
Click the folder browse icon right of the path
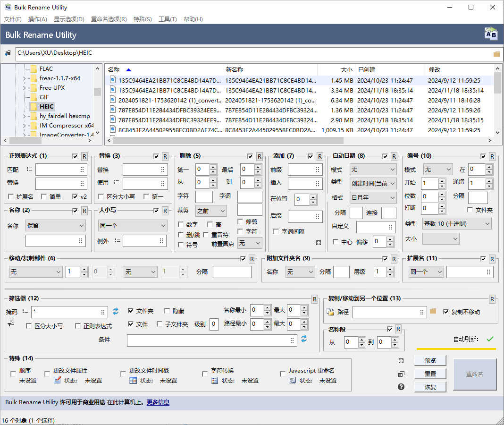click(x=496, y=53)
